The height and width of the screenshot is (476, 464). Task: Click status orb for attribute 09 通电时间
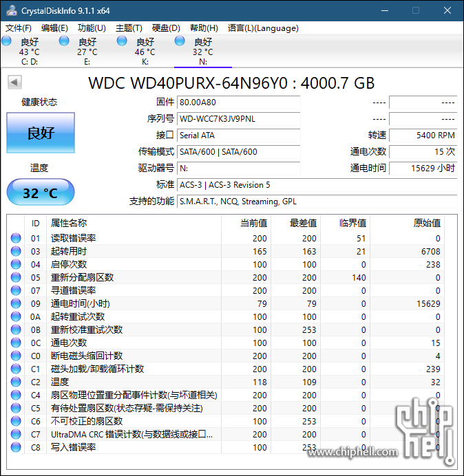16,303
